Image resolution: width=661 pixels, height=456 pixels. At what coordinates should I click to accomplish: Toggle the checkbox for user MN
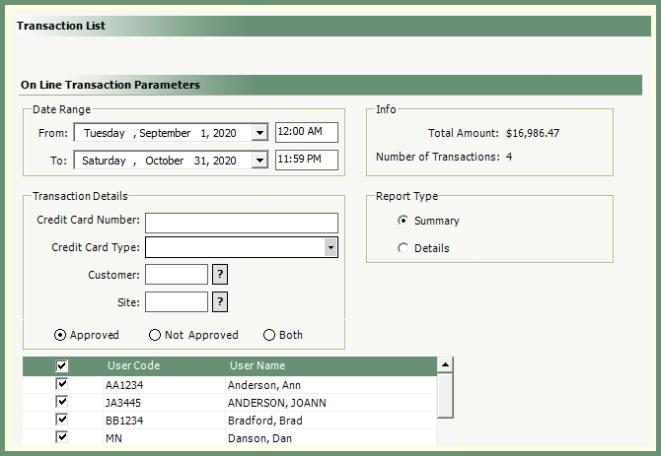(x=62, y=438)
